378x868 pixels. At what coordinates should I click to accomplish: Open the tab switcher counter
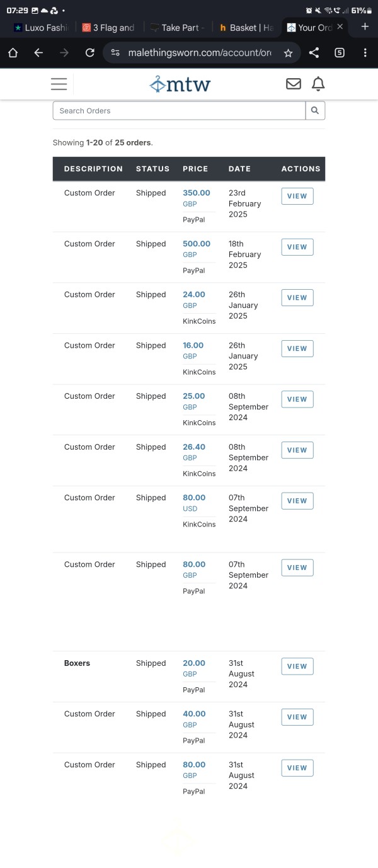click(x=340, y=53)
